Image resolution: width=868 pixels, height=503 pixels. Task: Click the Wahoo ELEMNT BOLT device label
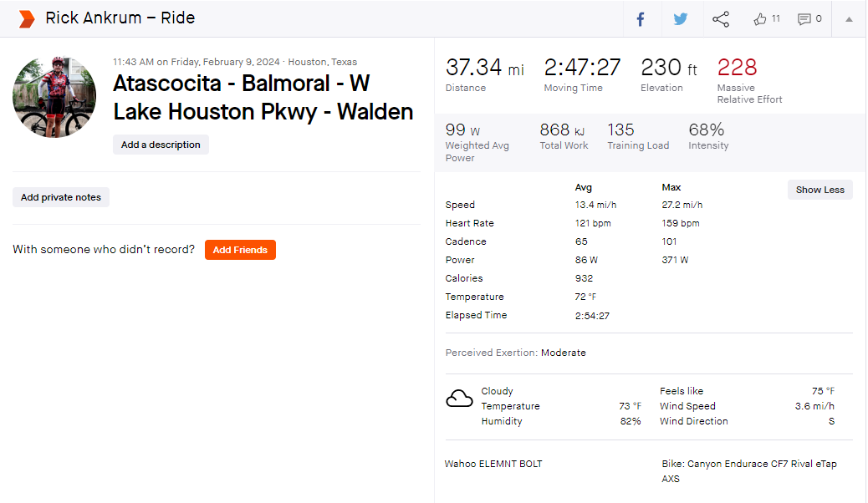pyautogui.click(x=493, y=464)
